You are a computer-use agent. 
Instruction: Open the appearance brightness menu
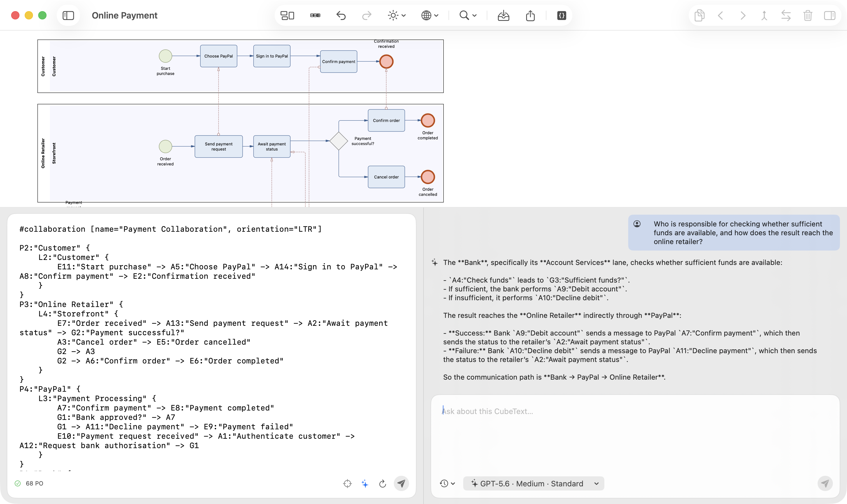click(x=397, y=16)
